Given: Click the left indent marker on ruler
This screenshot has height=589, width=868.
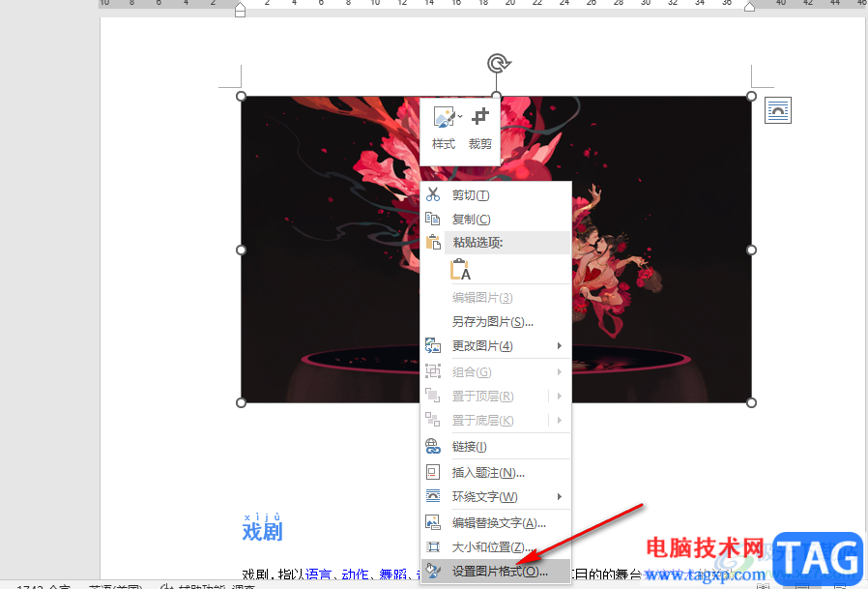Looking at the screenshot, I should [241, 10].
